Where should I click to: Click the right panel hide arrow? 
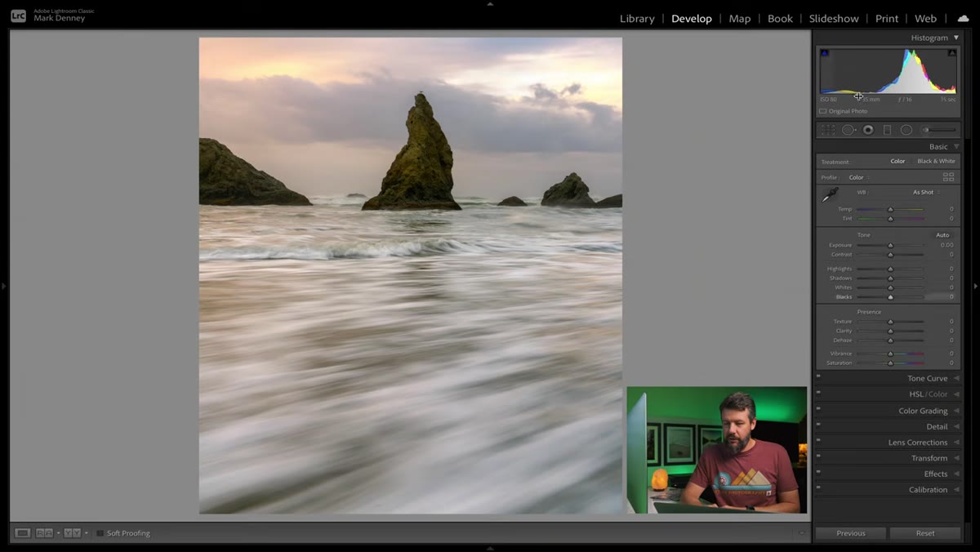click(x=976, y=286)
